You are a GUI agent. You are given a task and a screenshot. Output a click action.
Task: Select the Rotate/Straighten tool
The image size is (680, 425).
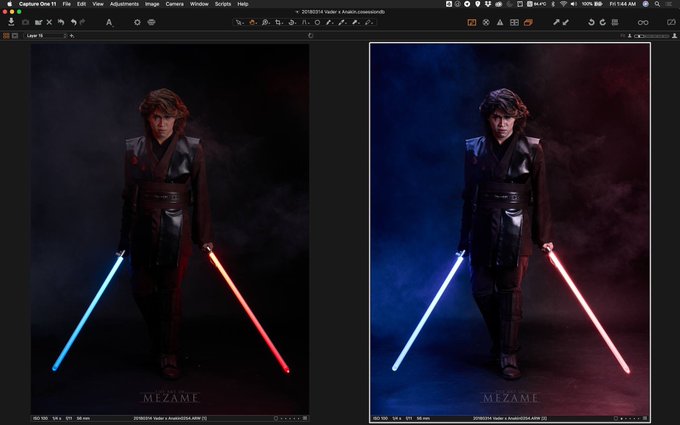click(292, 22)
